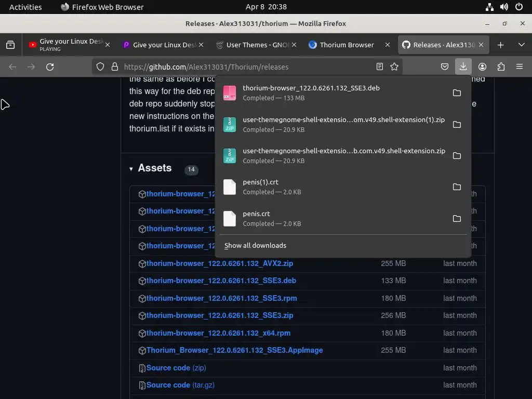Open the clock Apr 8 20:38 calendar
The height and width of the screenshot is (399, 532).
pos(266,7)
